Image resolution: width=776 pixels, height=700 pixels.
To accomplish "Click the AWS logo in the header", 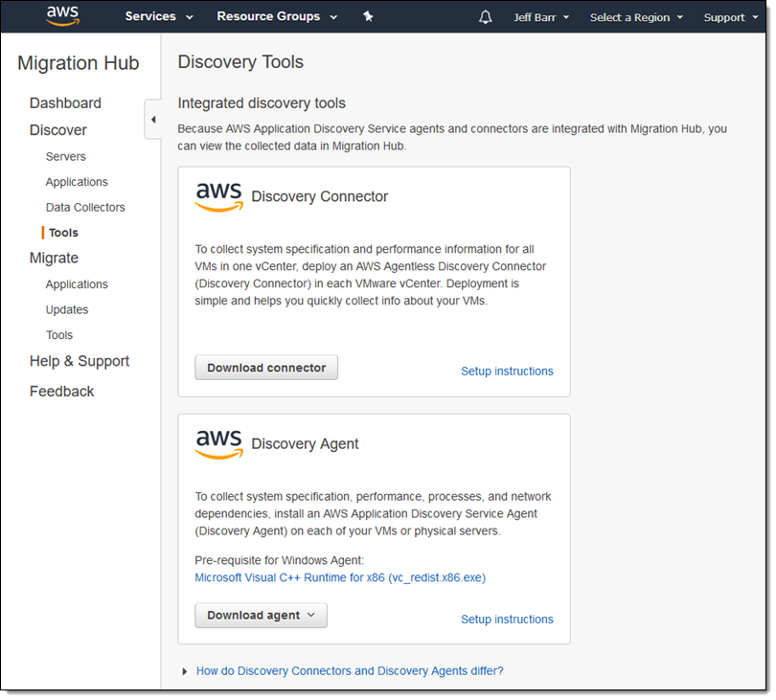I will [62, 17].
